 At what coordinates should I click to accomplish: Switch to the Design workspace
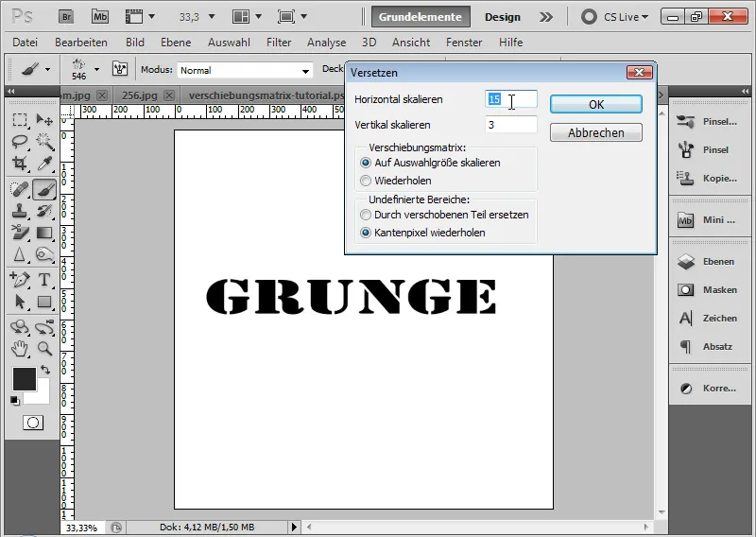point(503,17)
